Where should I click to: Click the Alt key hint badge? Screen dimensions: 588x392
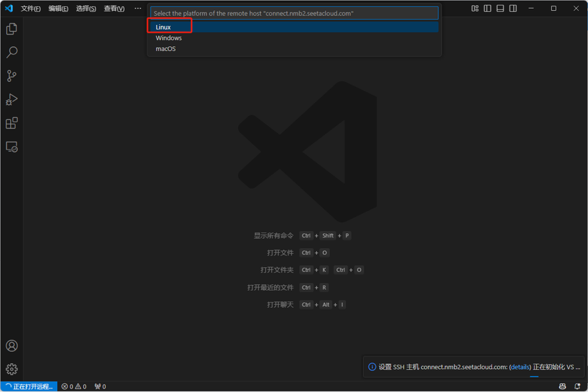pos(326,305)
